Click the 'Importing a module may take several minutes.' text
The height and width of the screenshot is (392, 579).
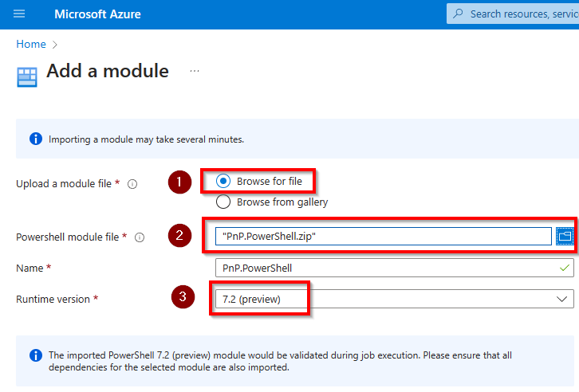146,139
